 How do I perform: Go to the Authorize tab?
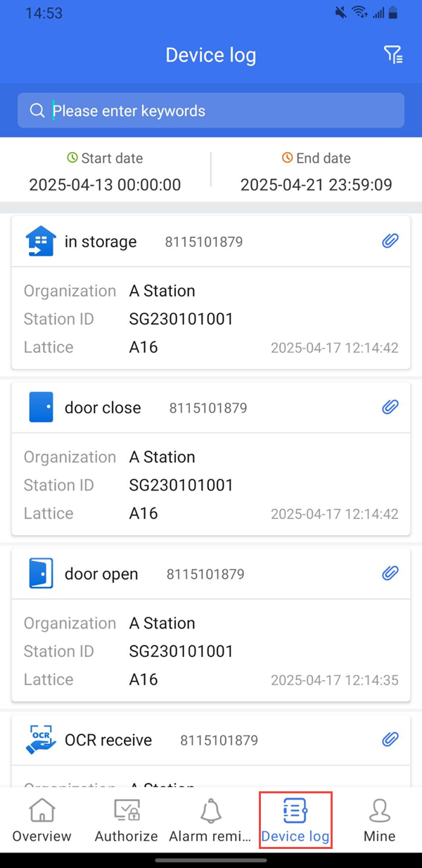(127, 820)
